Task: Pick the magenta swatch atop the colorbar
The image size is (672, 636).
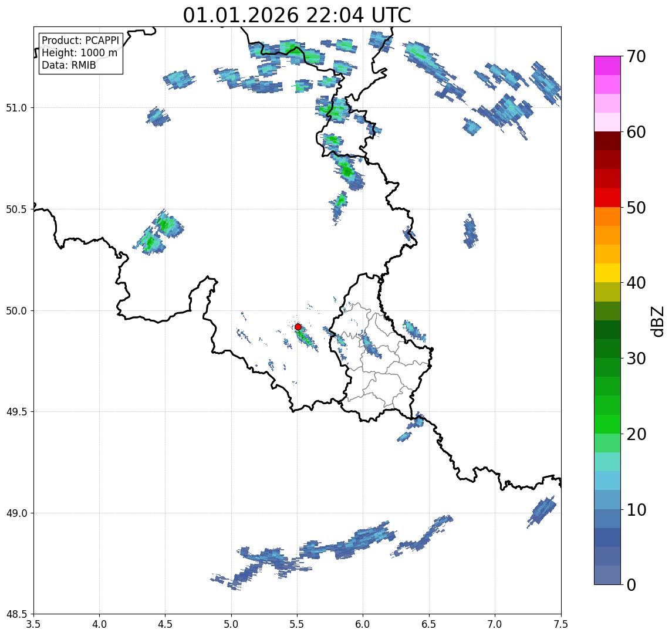Action: [607, 66]
